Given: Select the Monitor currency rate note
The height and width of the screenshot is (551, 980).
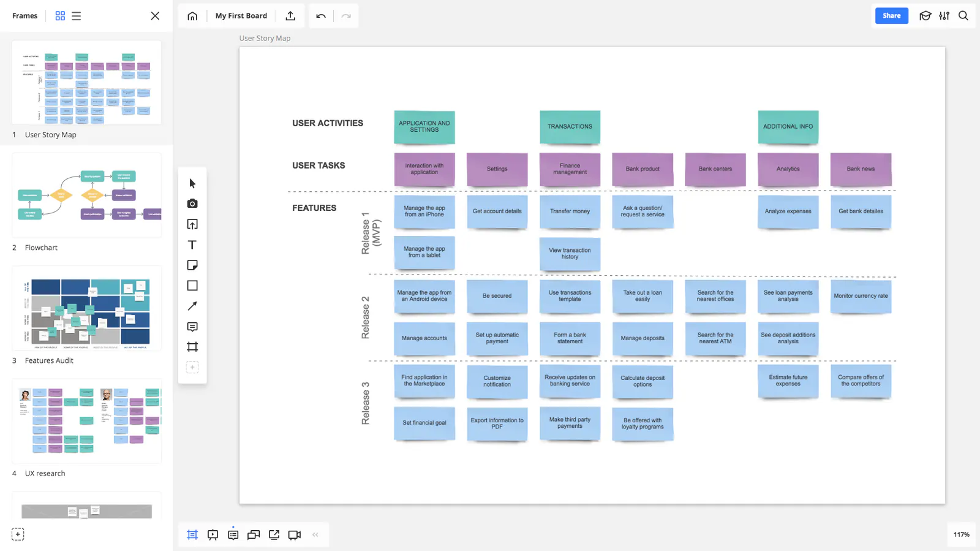Looking at the screenshot, I should click(861, 296).
